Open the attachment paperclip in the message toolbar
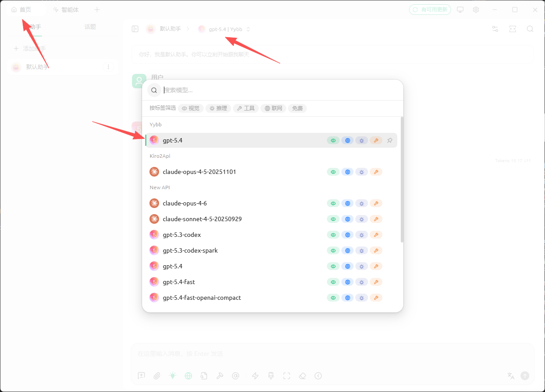 tap(157, 375)
